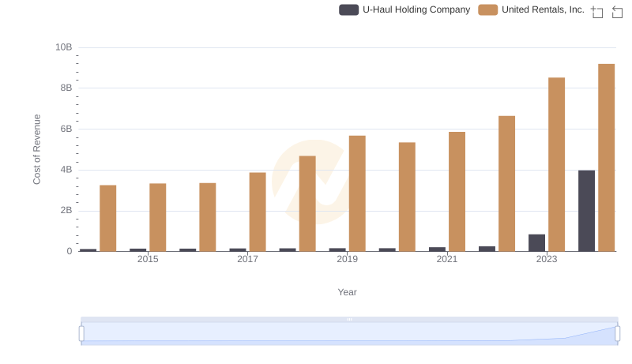The width and height of the screenshot is (632, 364).
Task: Toggle U-Haul Holding Company legend series
Action: [x=404, y=9]
